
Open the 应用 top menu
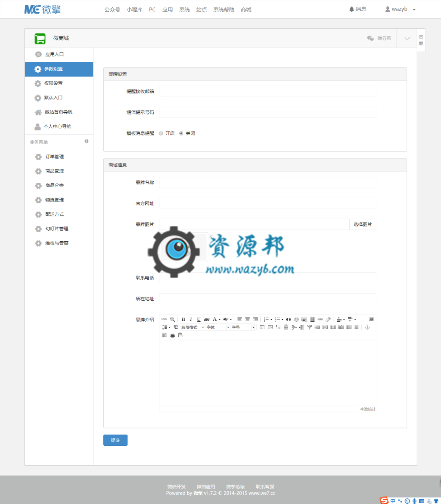coord(167,10)
